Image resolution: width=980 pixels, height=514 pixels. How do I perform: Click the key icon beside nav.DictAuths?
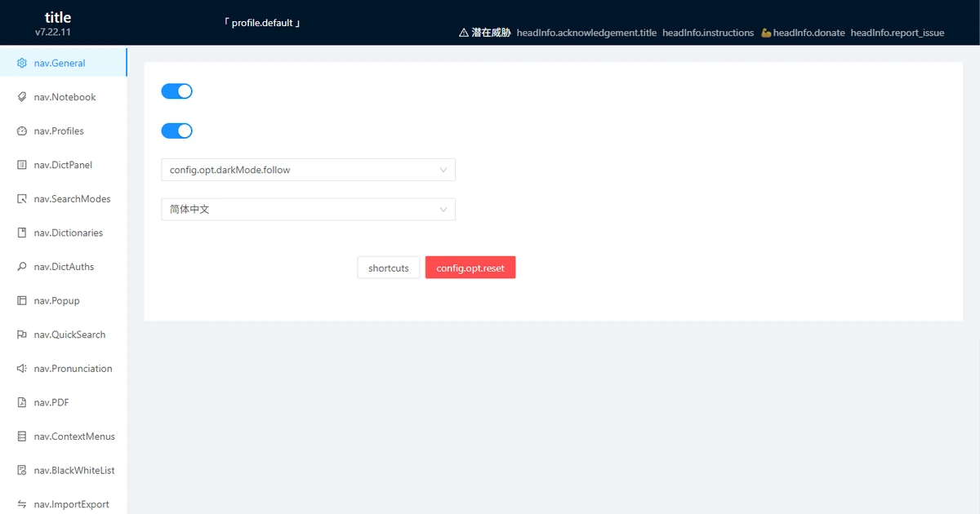22,267
